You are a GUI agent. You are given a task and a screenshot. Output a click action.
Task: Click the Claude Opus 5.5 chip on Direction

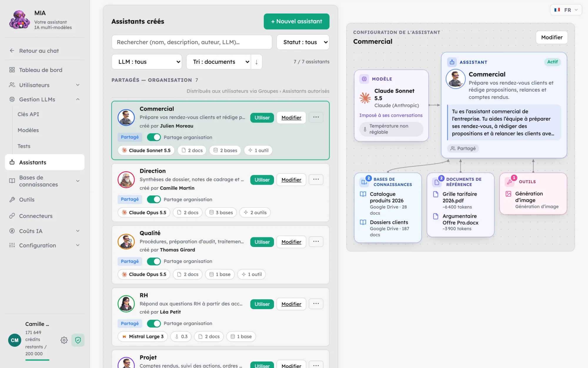point(144,213)
